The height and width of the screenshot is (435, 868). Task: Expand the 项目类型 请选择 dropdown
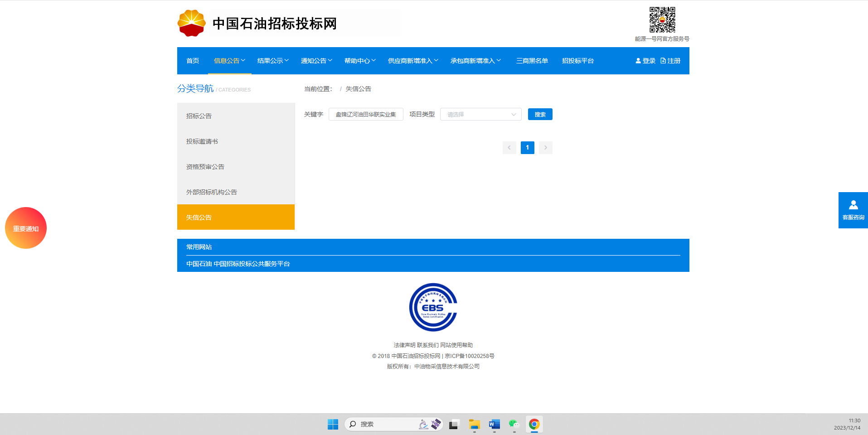tap(481, 114)
